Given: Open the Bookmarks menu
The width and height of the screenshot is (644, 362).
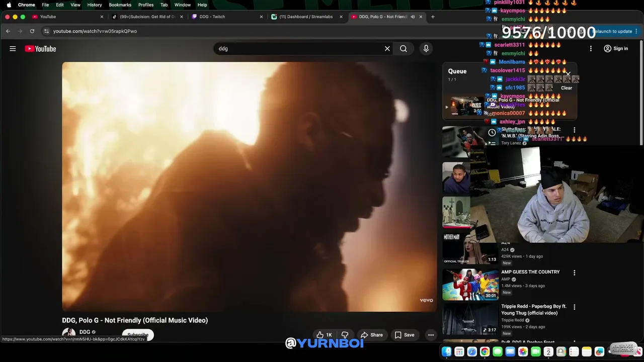Looking at the screenshot, I should pyautogui.click(x=120, y=5).
